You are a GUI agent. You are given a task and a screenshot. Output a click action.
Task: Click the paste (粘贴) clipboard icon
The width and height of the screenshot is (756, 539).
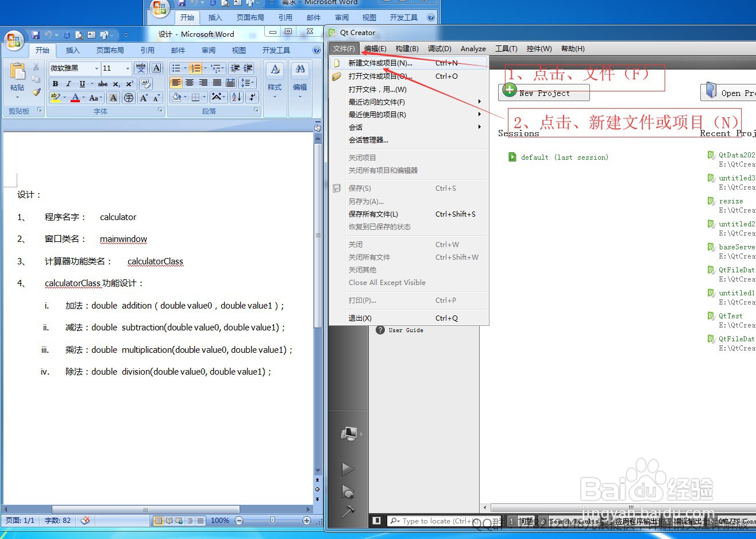pyautogui.click(x=17, y=71)
